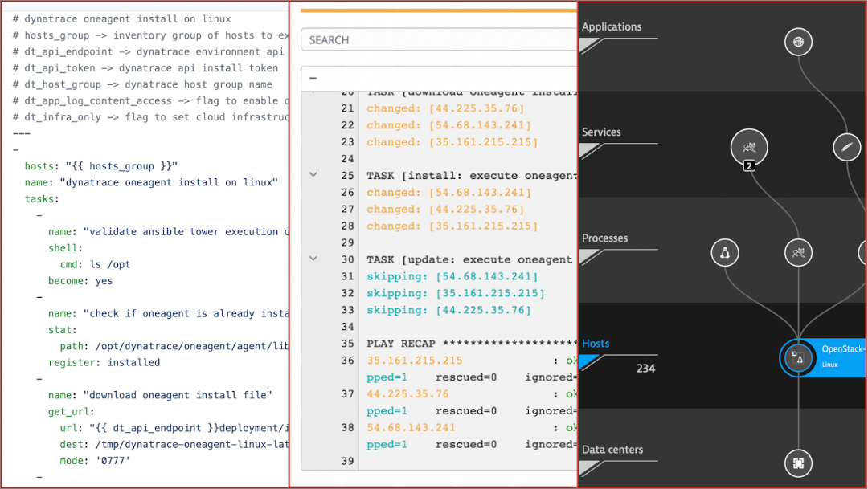Click the globe application node in Smartscape
Viewport: 868px width, 489px height.
[x=797, y=42]
